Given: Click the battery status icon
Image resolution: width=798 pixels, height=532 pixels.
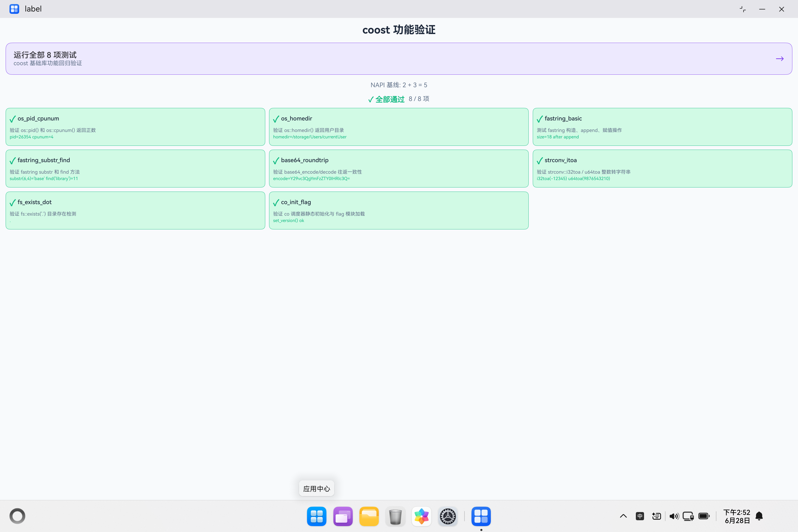Looking at the screenshot, I should pyautogui.click(x=704, y=516).
